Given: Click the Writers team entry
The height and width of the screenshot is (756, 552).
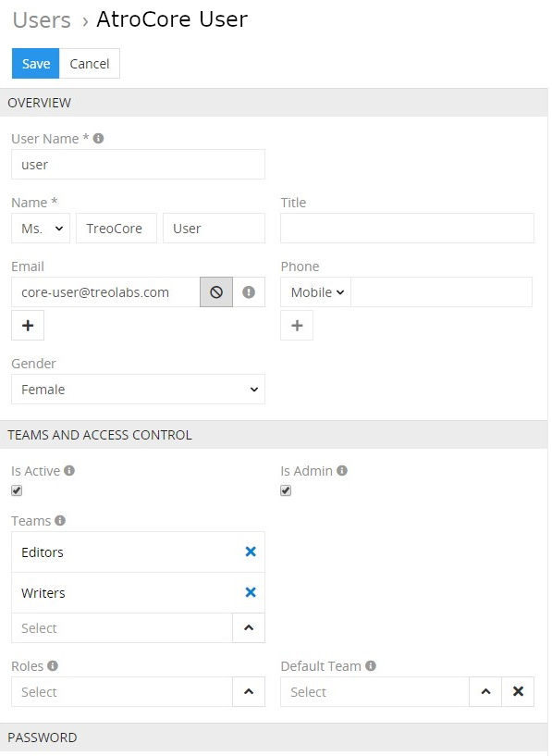Looking at the screenshot, I should coord(139,592).
